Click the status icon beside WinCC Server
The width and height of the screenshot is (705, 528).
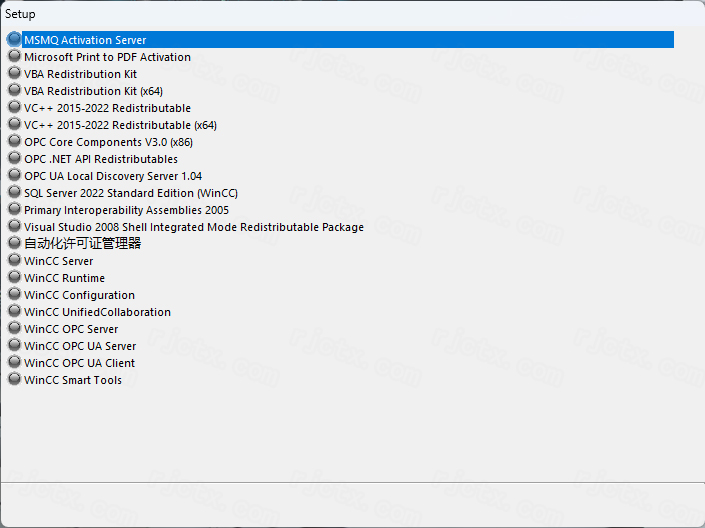[14, 260]
